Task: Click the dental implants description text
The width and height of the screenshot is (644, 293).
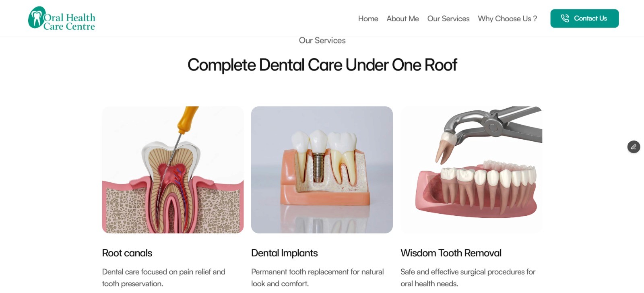Action: click(x=317, y=278)
